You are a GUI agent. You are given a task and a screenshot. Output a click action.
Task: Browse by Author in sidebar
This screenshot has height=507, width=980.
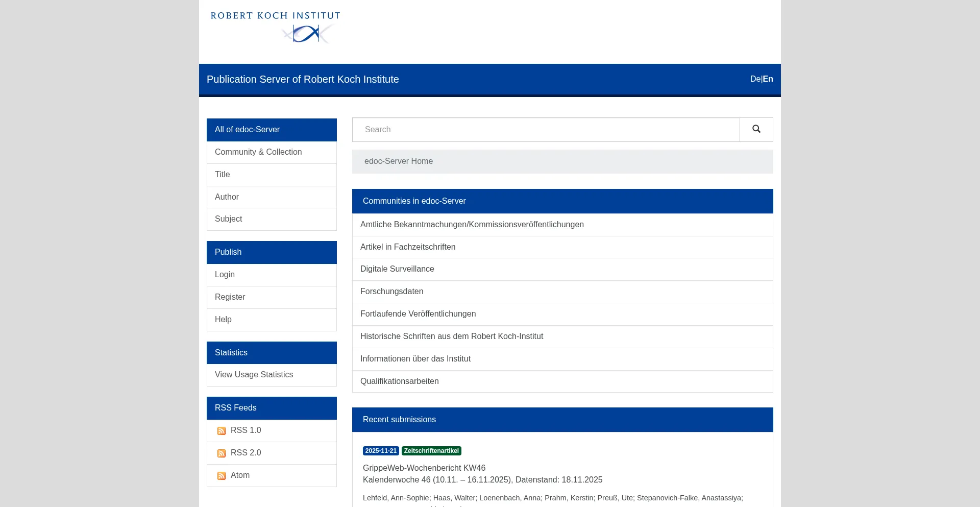227,197
